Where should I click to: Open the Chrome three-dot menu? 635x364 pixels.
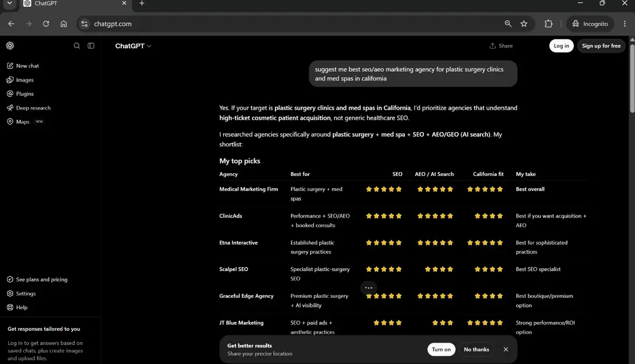[625, 24]
